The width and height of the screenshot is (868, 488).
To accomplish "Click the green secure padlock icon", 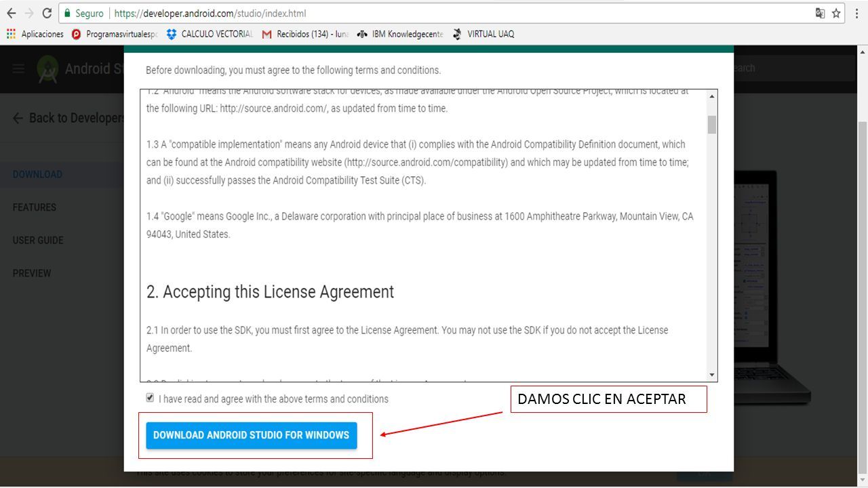I will (x=66, y=13).
